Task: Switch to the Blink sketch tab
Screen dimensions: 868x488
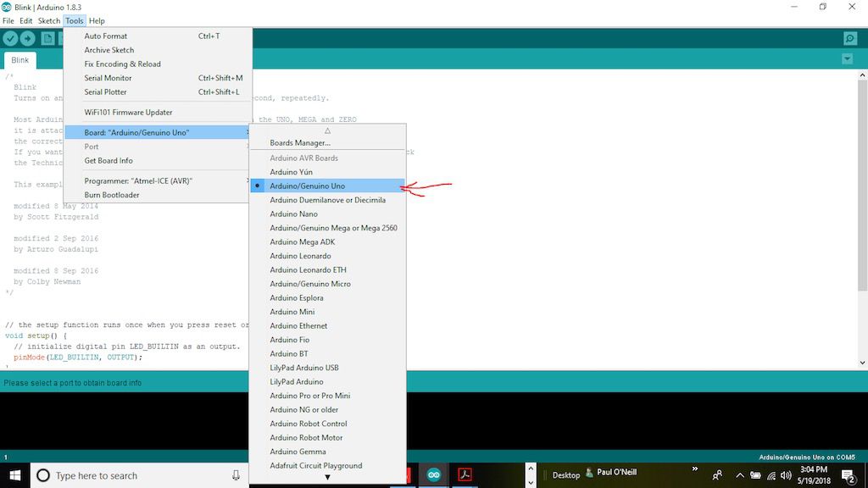Action: (20, 60)
